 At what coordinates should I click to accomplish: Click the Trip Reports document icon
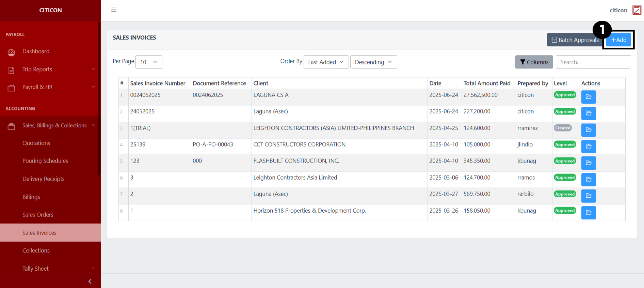coord(12,70)
